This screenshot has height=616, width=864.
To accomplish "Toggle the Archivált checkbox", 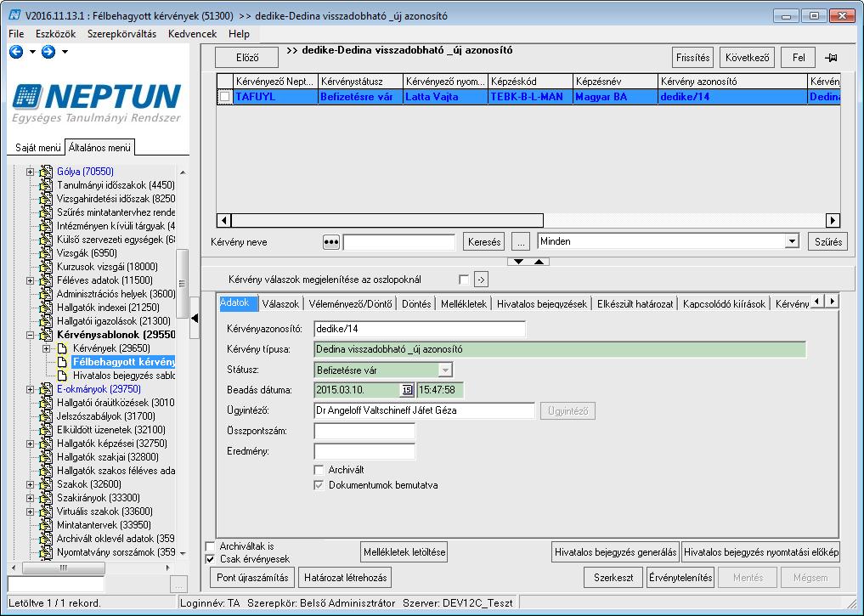I will point(319,470).
